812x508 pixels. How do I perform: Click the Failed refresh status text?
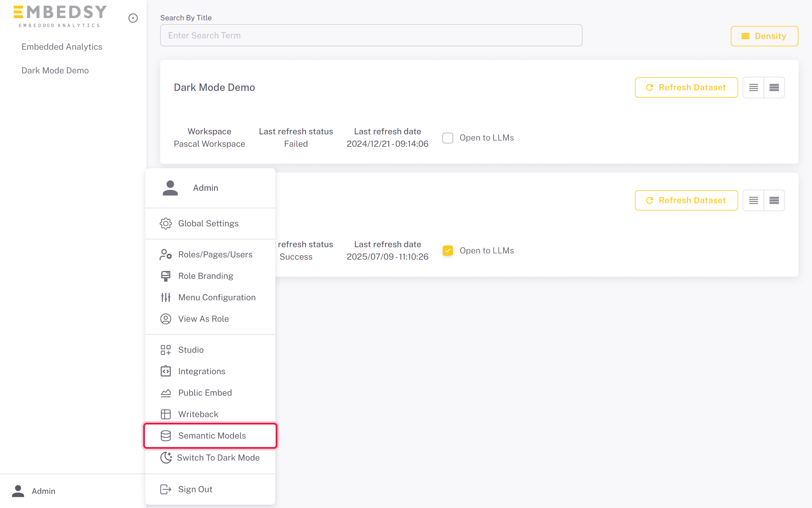tap(295, 144)
